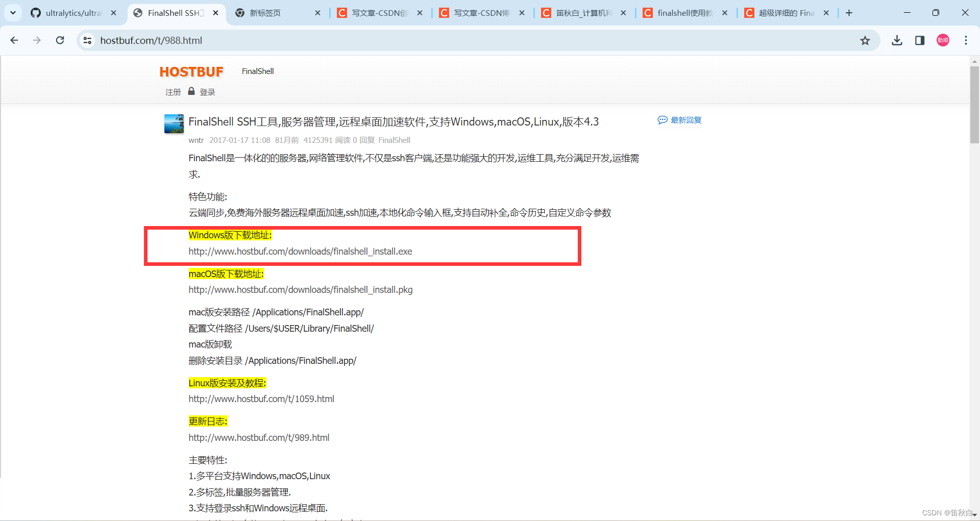Close the 新标签页 tab
Image resolution: width=980 pixels, height=521 pixels.
coord(317,13)
